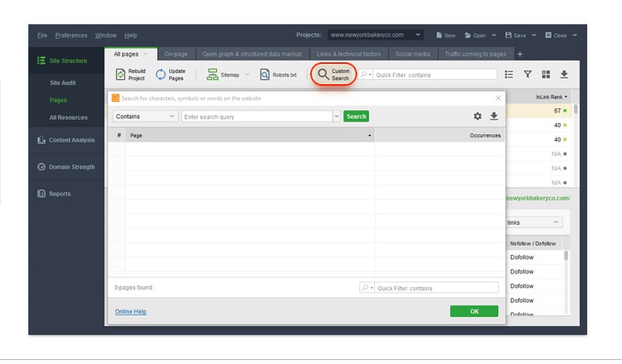Image resolution: width=622 pixels, height=364 pixels.
Task: Add a new workspace tab with plus
Action: [520, 54]
